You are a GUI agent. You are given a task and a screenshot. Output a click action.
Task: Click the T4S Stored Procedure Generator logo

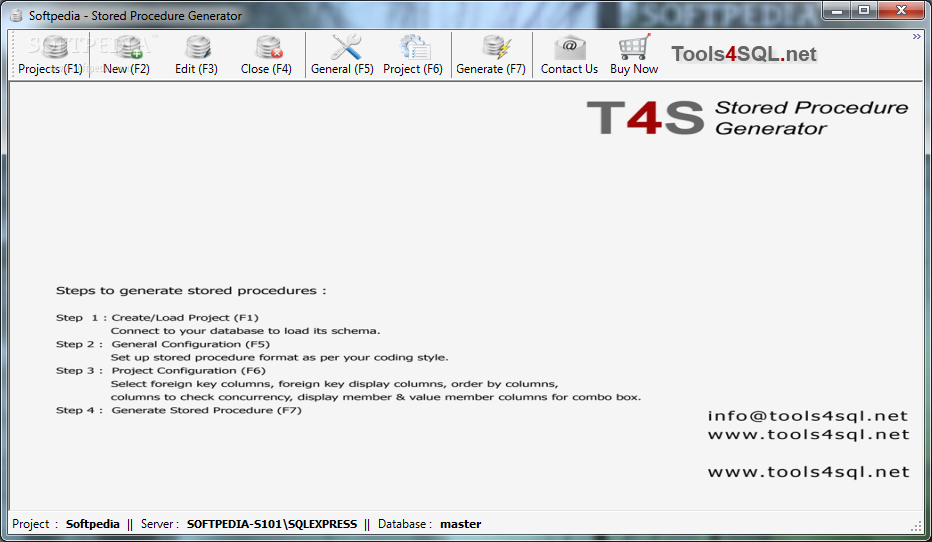[x=747, y=118]
